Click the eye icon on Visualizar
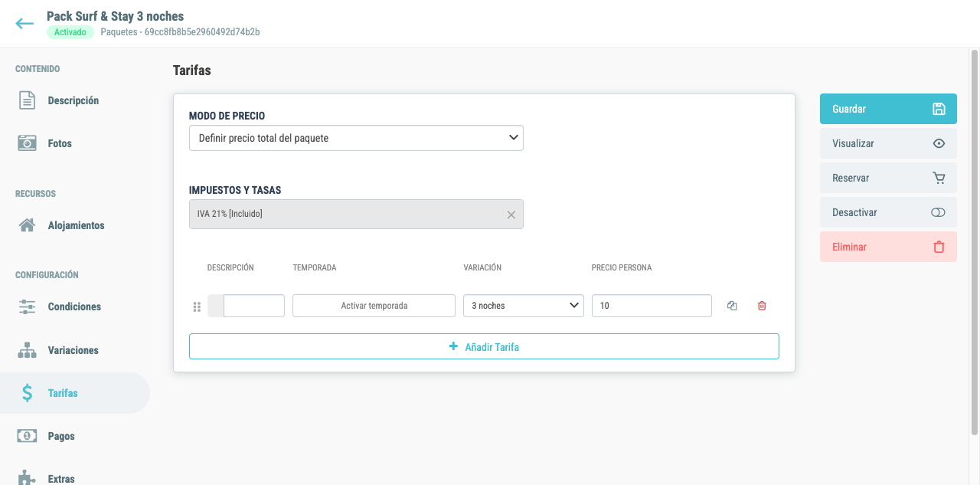 tap(939, 143)
